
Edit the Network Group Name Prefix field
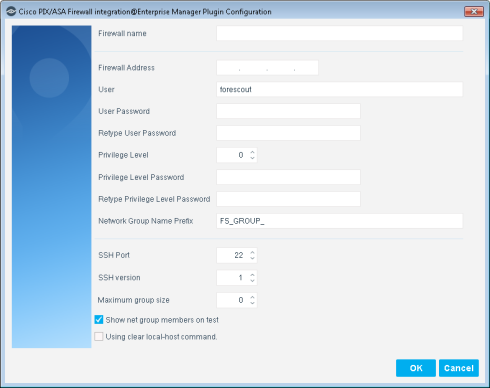[339, 221]
